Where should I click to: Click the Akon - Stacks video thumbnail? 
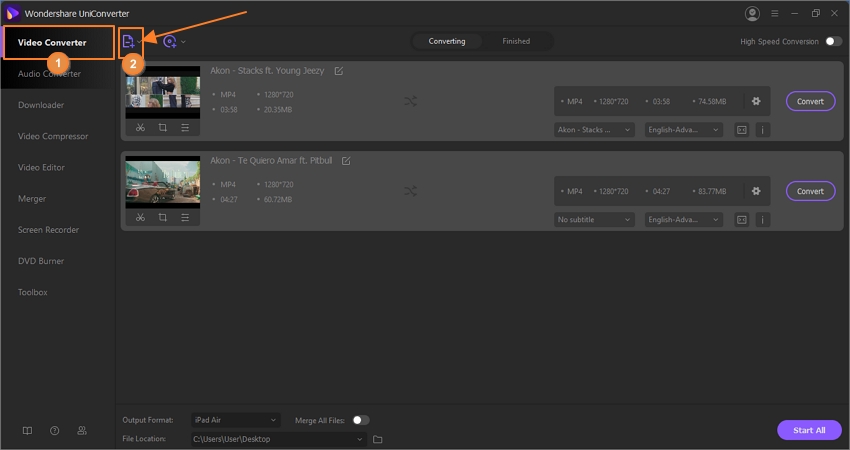point(163,92)
